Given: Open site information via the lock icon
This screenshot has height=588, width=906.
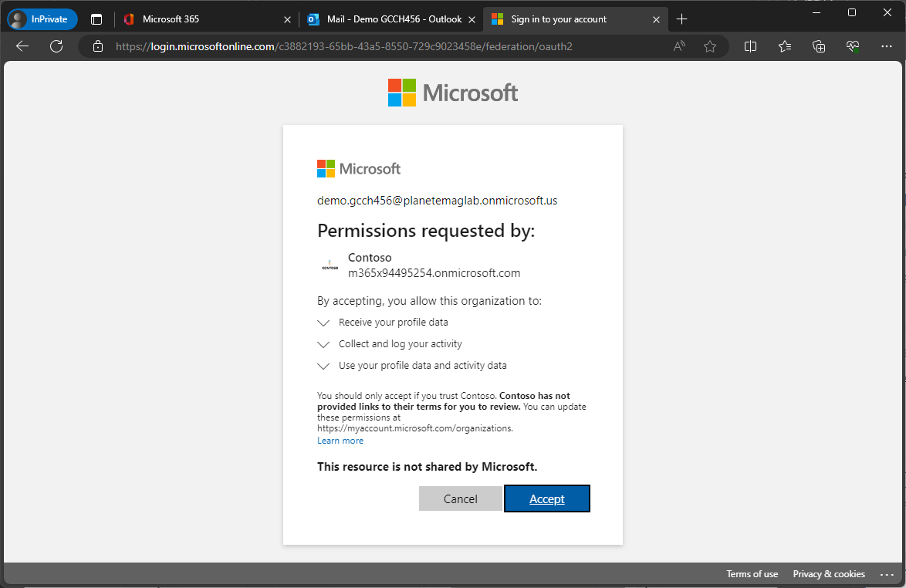Looking at the screenshot, I should (97, 46).
